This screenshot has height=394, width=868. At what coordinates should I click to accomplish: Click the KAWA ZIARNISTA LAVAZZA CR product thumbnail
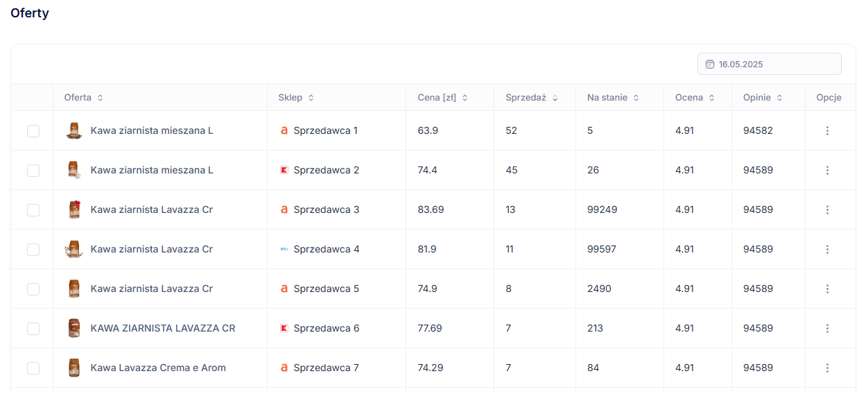click(73, 328)
